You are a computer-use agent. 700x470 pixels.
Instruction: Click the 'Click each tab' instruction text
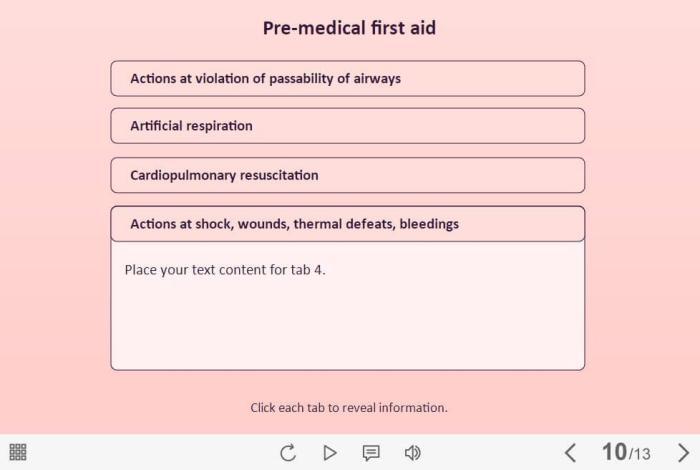coord(349,408)
